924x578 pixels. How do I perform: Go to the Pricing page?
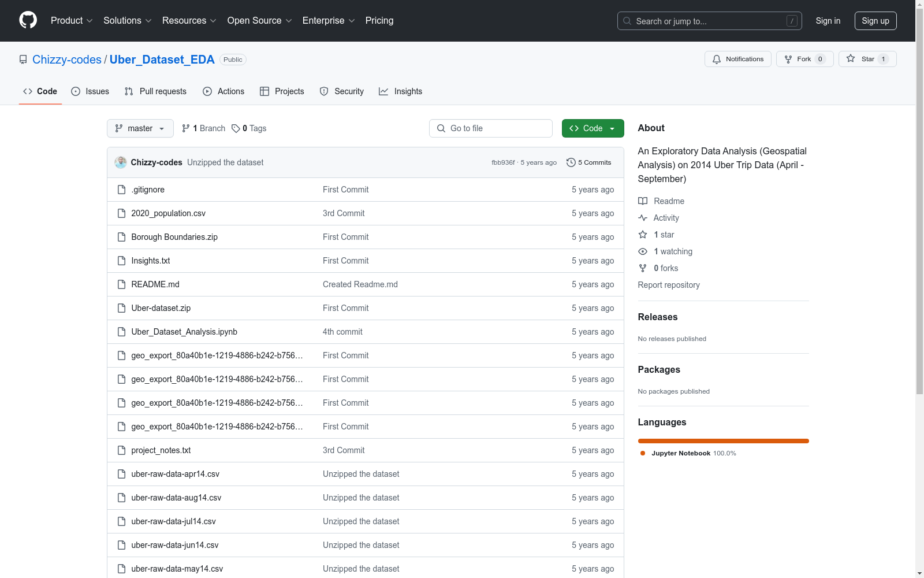click(379, 21)
